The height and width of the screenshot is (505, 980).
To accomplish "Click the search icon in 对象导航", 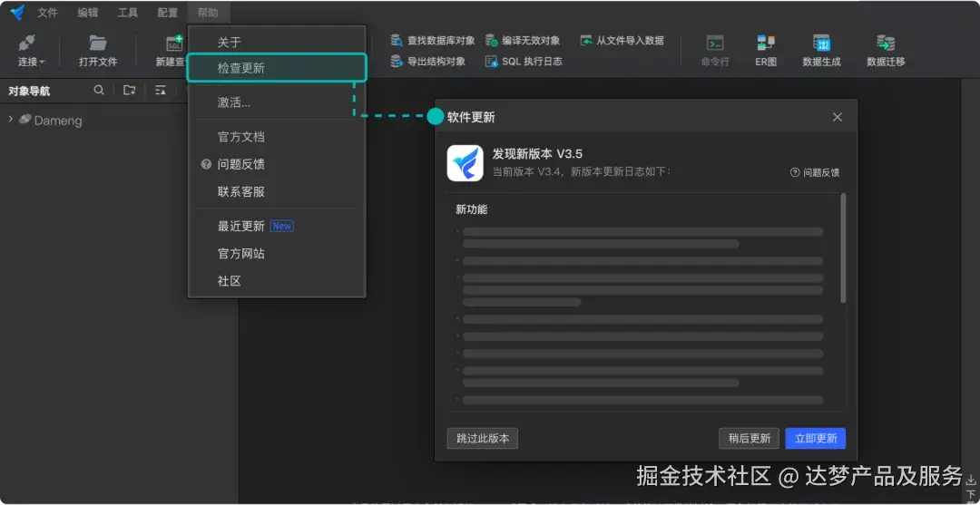I will (x=99, y=91).
